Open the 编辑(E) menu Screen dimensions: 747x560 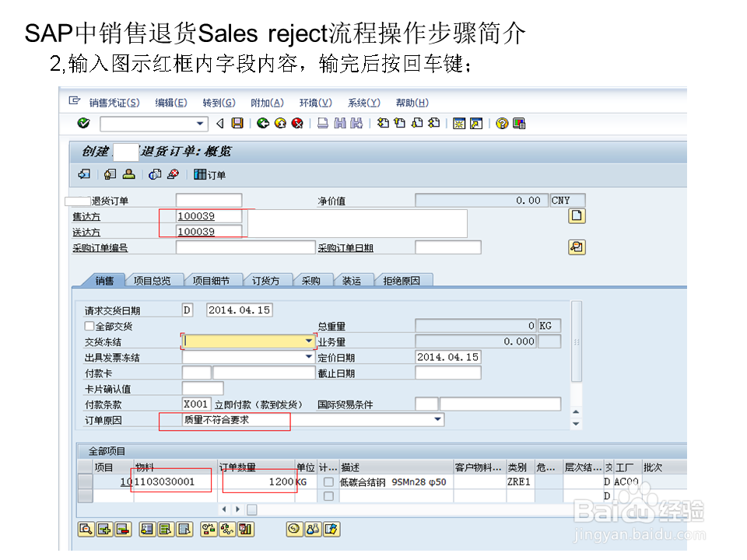[x=171, y=103]
